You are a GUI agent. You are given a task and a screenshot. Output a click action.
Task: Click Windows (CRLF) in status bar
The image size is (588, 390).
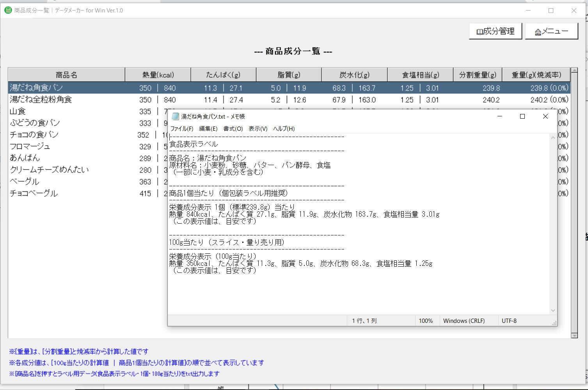click(464, 321)
